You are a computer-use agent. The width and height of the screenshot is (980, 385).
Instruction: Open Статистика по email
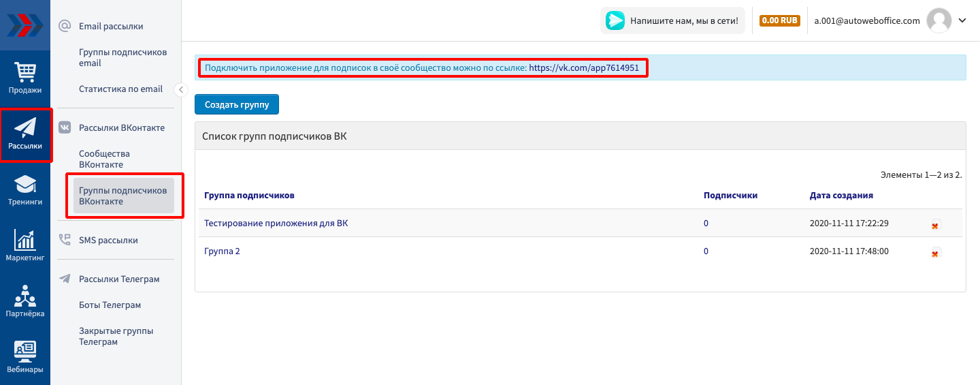point(120,89)
